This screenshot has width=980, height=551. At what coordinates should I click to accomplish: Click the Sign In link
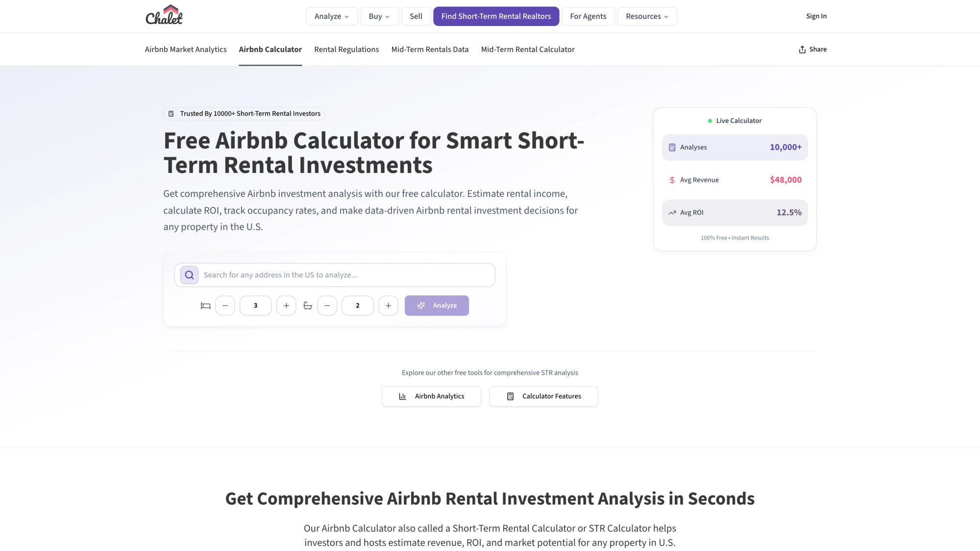click(x=816, y=16)
